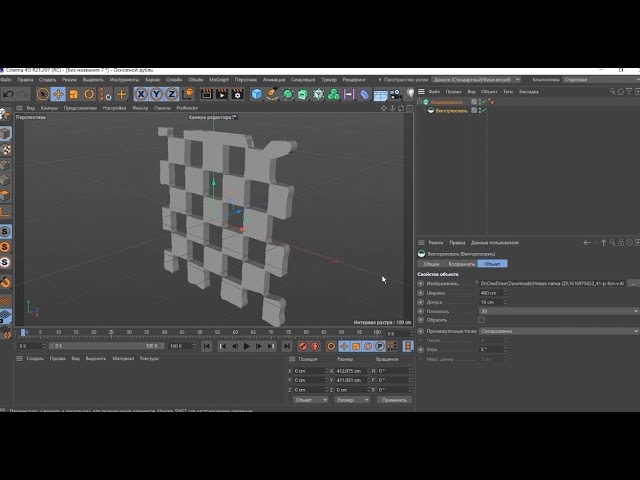Open the Создать menu in main menu bar
The image size is (640, 480).
pos(47,80)
